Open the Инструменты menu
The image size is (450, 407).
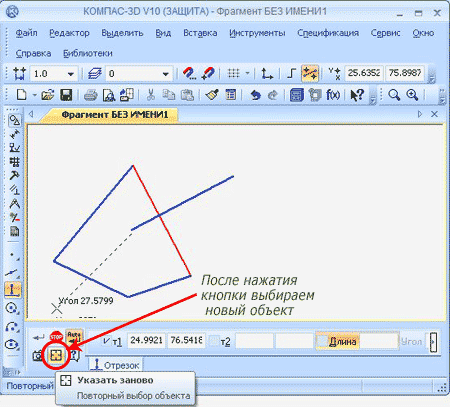pos(257,33)
